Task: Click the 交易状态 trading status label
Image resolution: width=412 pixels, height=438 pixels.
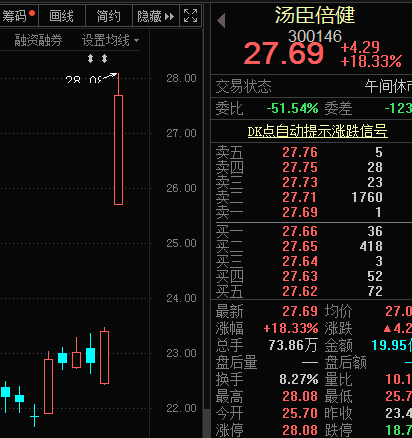Action: pyautogui.click(x=243, y=87)
